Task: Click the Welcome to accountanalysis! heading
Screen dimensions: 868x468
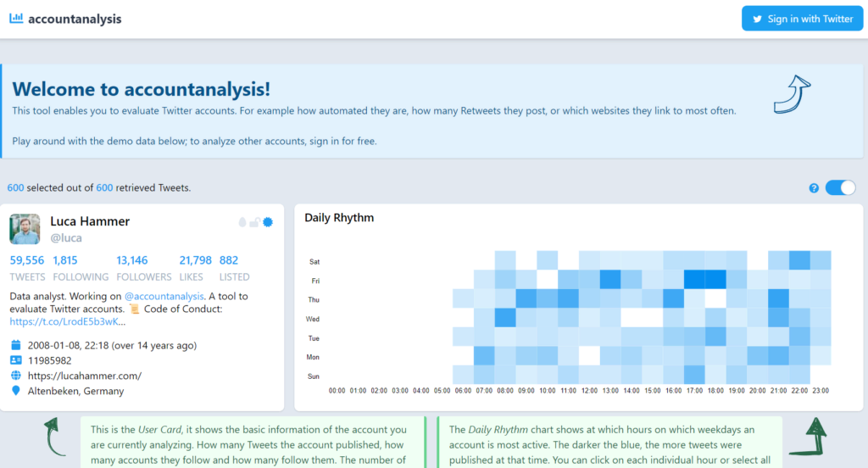Action: 142,89
